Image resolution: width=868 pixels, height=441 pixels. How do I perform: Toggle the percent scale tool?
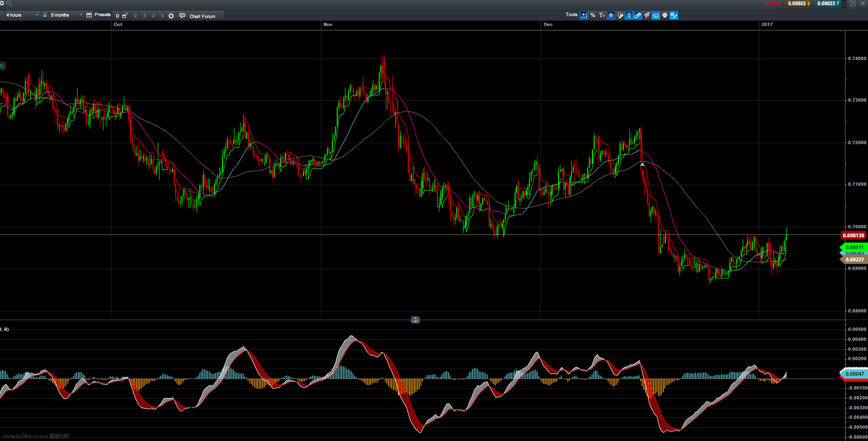coord(593,15)
